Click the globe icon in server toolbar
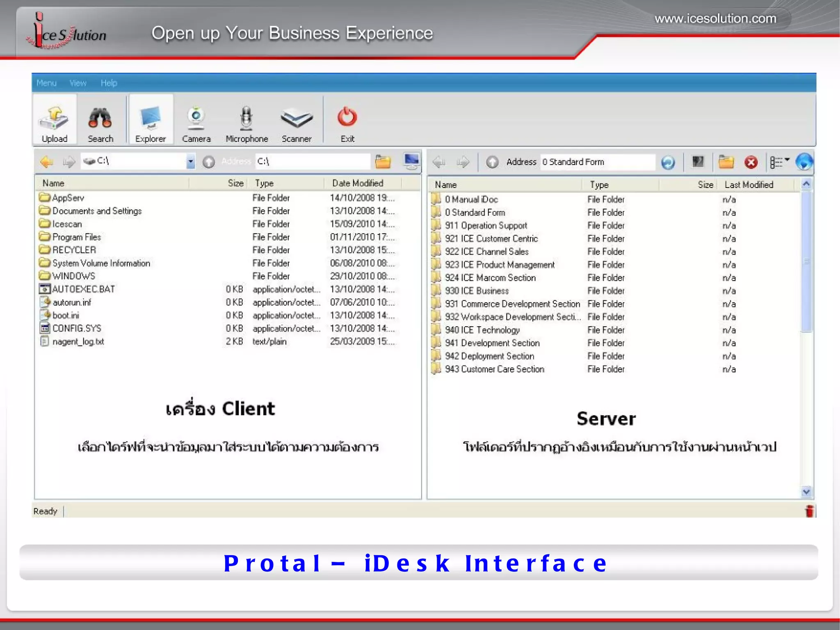The width and height of the screenshot is (840, 630). coord(803,162)
